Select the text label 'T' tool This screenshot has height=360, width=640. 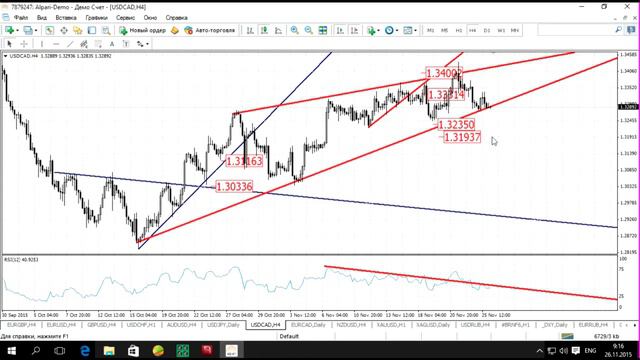126,44
